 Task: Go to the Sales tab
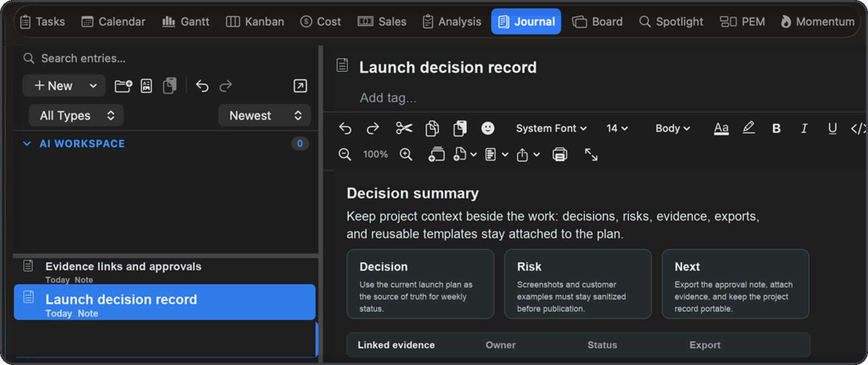[382, 22]
